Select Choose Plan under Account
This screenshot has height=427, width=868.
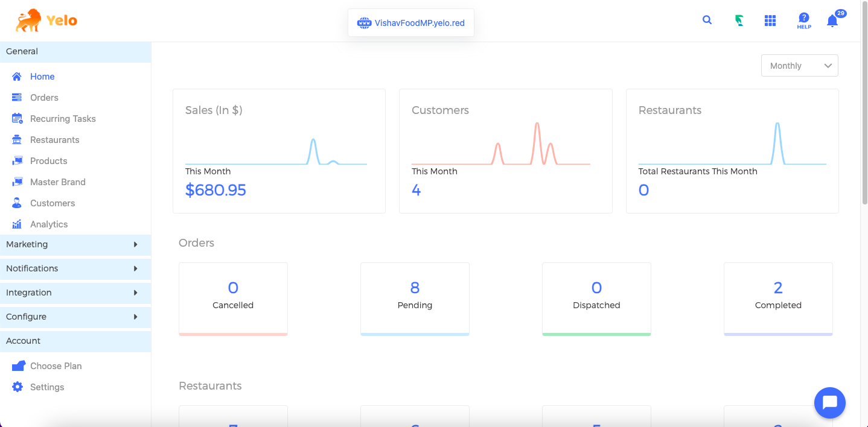point(56,366)
